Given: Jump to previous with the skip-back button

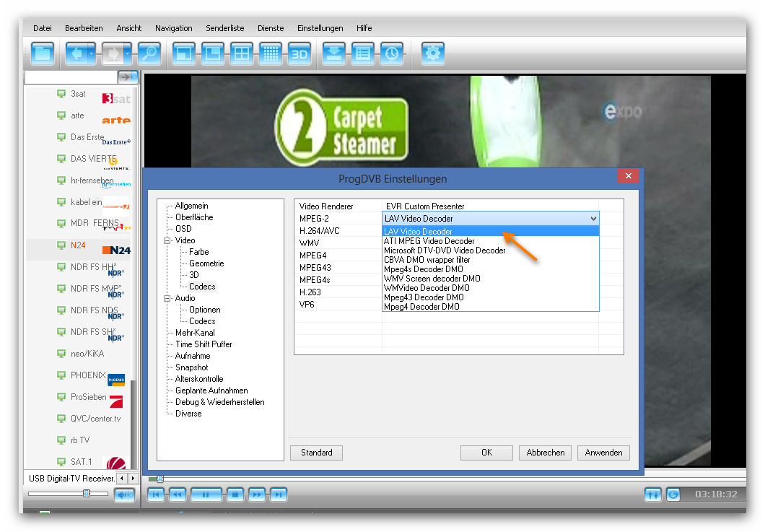Looking at the screenshot, I should [x=156, y=495].
